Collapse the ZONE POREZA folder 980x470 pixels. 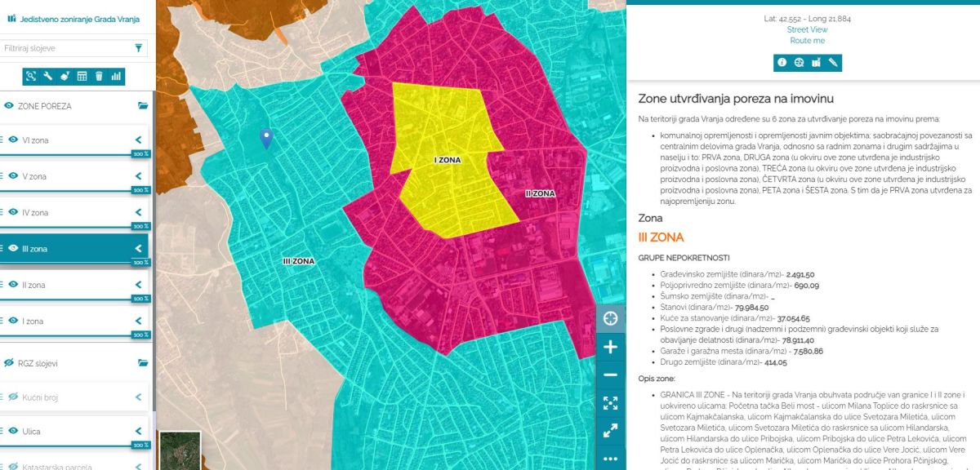coord(143,106)
